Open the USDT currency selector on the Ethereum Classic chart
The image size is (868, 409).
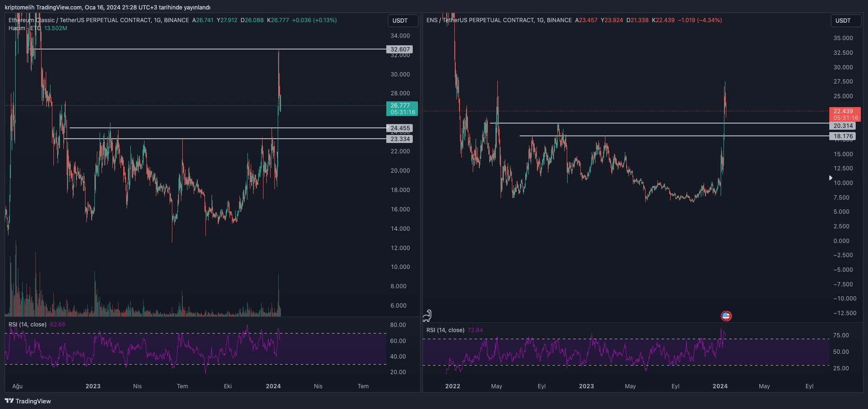point(403,20)
